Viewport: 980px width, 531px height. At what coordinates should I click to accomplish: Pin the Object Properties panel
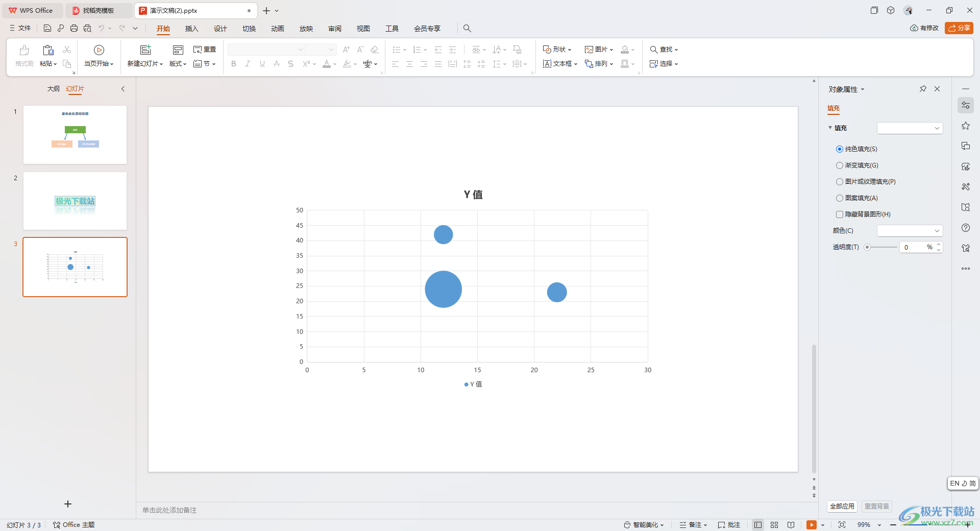[923, 89]
